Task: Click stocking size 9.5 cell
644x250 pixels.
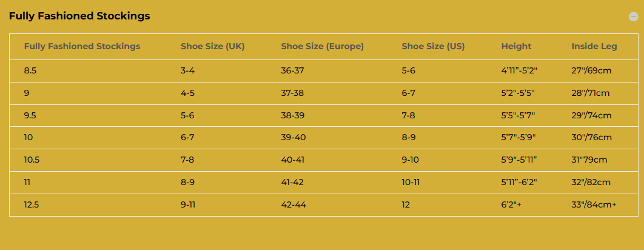Action: [x=31, y=115]
